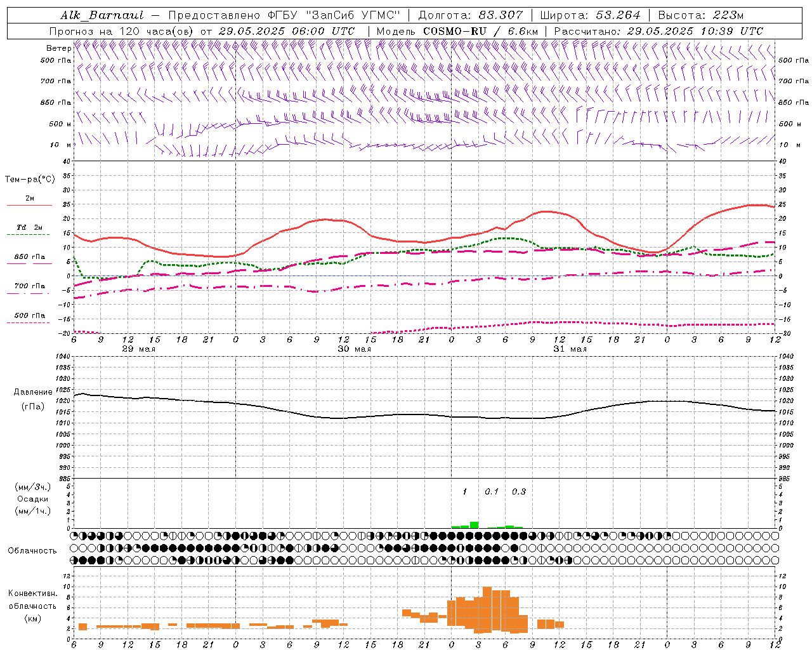This screenshot has width=812, height=650.
Task: Click the station name Alk_Barnaul in header
Action: pos(102,15)
